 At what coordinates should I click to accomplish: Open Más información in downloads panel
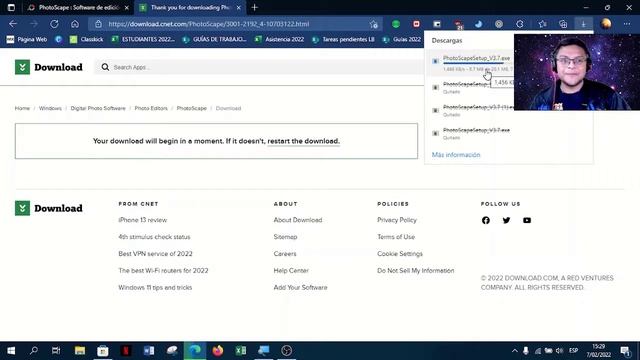pyautogui.click(x=456, y=155)
